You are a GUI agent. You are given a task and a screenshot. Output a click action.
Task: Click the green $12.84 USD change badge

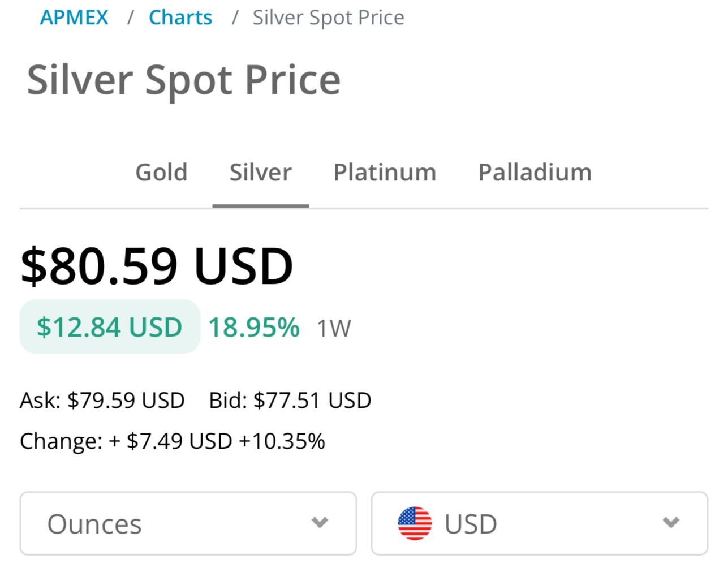(x=110, y=327)
